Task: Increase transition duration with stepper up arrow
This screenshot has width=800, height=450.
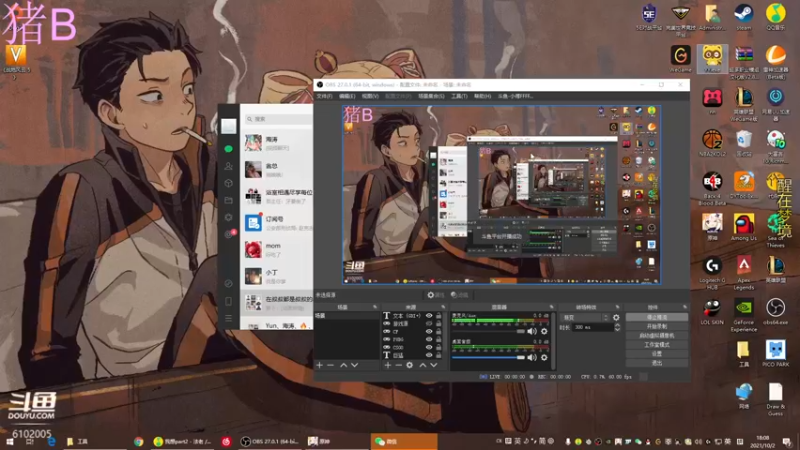Action: coord(617,325)
